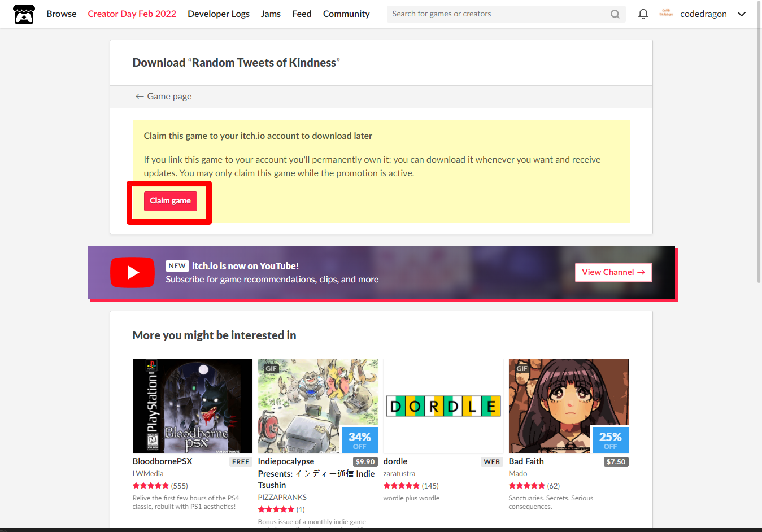
Task: Click Indiepocalypse star rating (1)
Action: pos(281,509)
